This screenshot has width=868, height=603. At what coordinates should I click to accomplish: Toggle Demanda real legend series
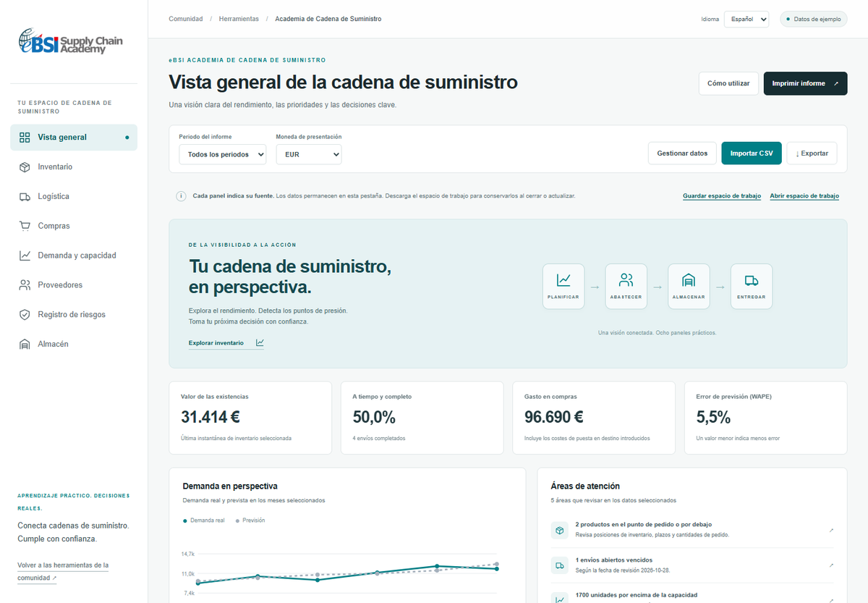point(204,520)
